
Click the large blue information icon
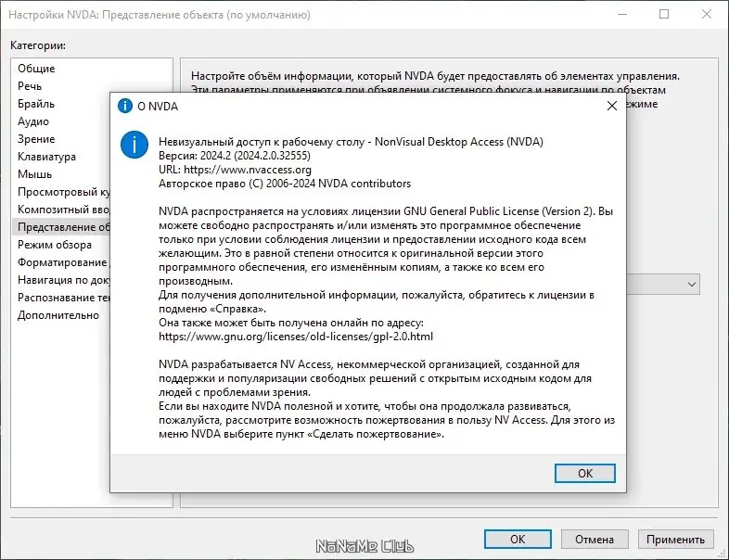tap(134, 145)
